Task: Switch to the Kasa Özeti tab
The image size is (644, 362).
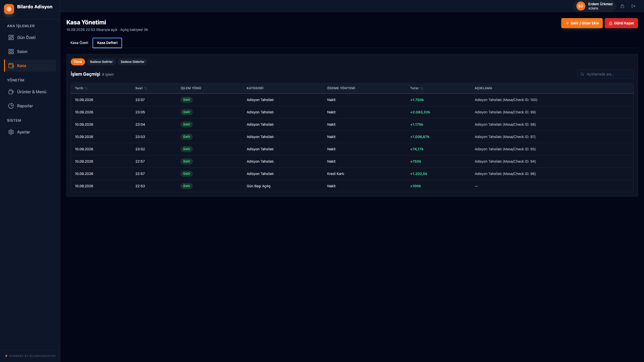Action: pyautogui.click(x=79, y=43)
